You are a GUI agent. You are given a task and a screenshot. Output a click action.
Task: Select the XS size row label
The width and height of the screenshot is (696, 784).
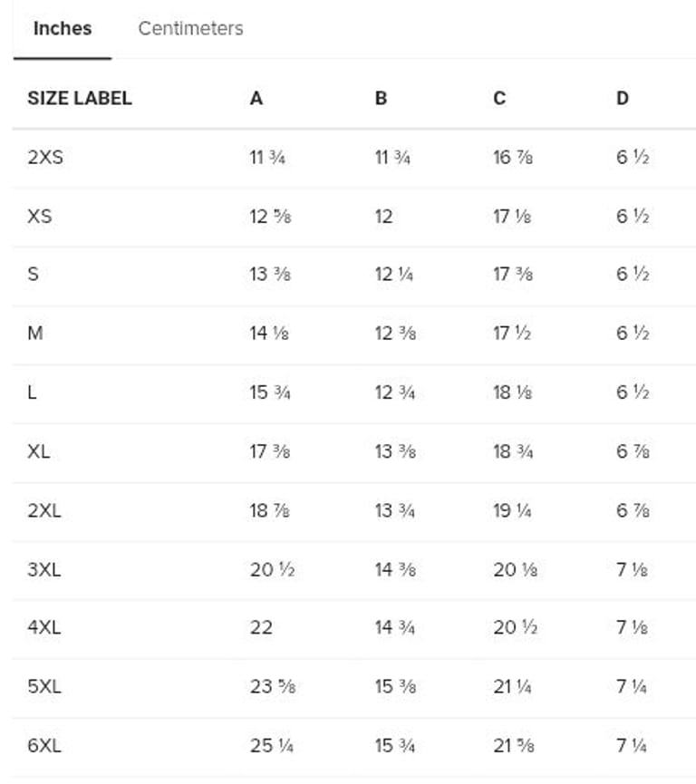pos(40,217)
